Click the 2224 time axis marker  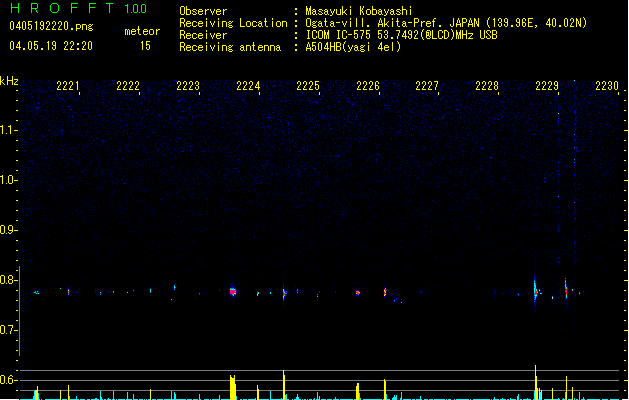(x=248, y=86)
